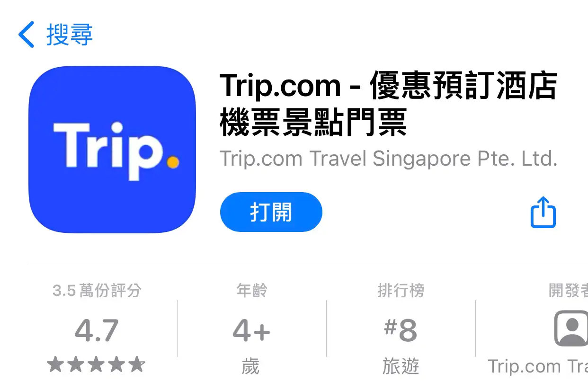588x390 pixels.
Task: Open the 開發者 heading
Action: pyautogui.click(x=568, y=290)
